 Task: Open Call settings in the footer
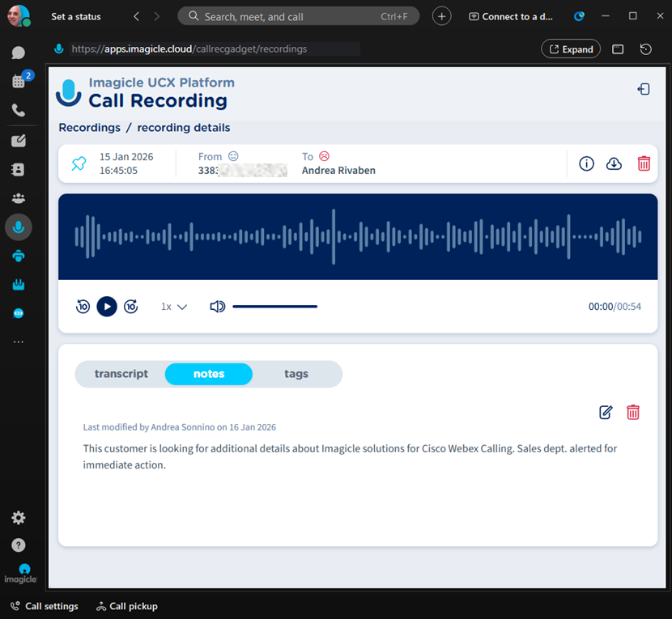click(45, 606)
